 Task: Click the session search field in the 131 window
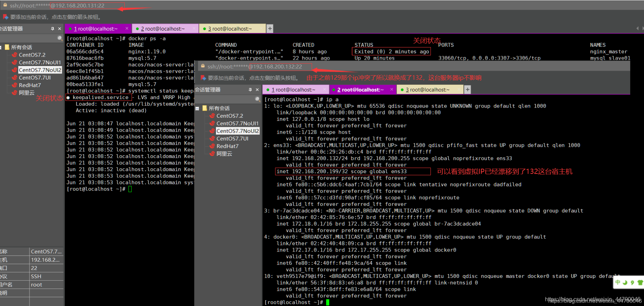tap(29, 38)
